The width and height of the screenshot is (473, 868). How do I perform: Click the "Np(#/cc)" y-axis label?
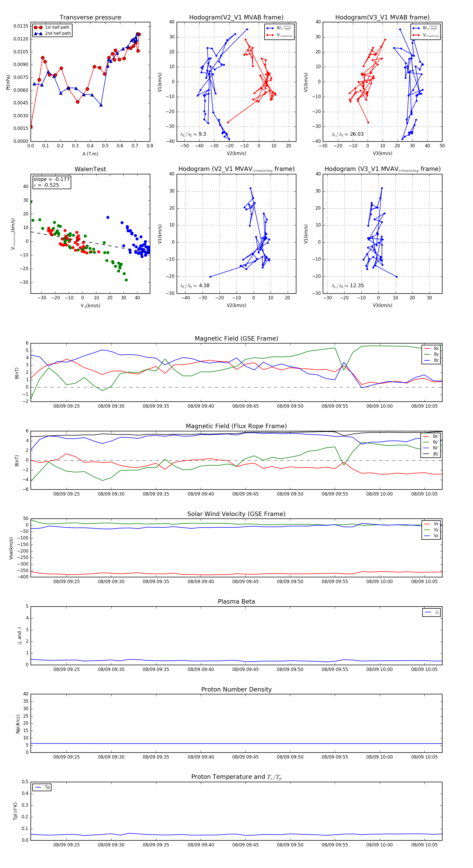pos(18,724)
